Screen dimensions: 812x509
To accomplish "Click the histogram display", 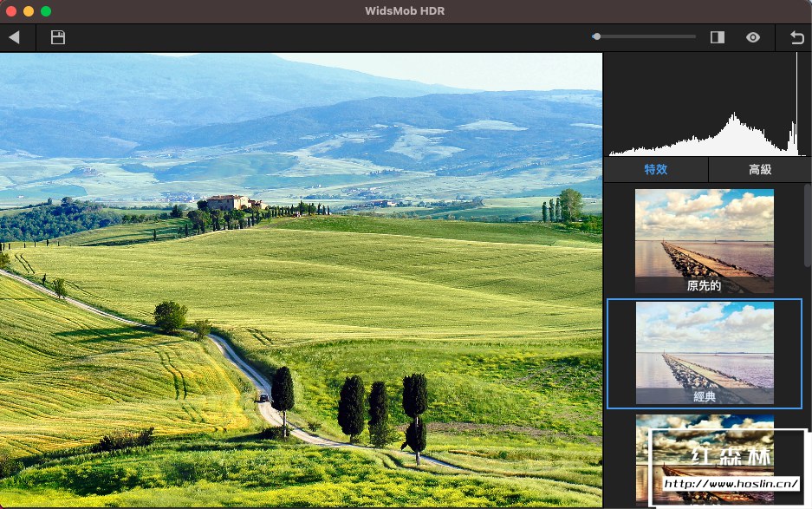I will coord(707,104).
